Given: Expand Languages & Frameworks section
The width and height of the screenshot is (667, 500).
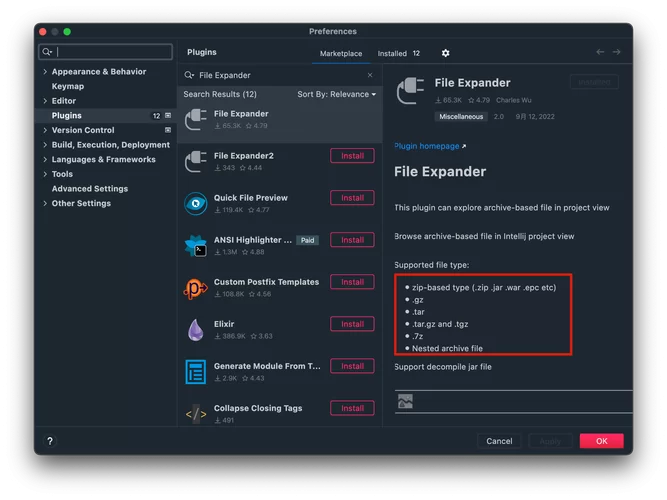Looking at the screenshot, I should (45, 159).
